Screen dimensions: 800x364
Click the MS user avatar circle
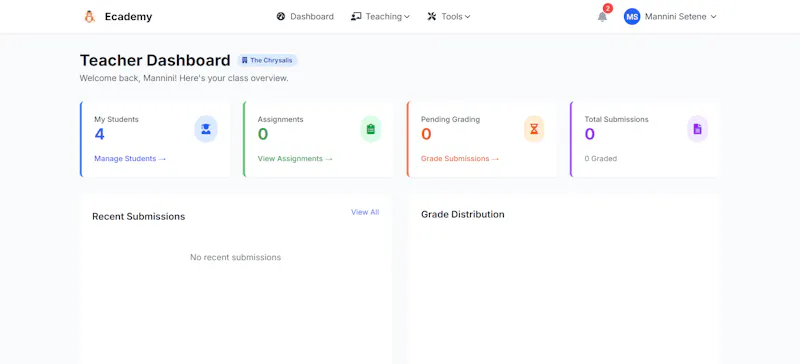point(632,16)
